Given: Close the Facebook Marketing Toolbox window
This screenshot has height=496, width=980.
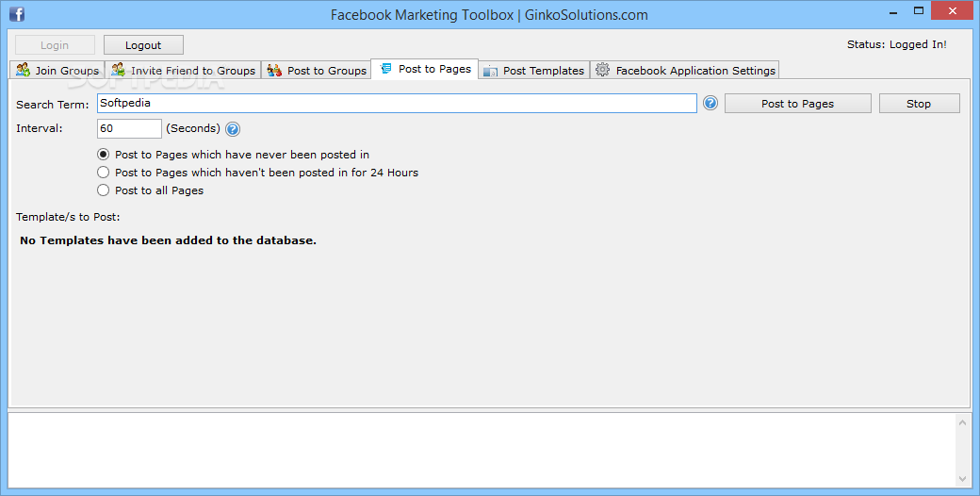Looking at the screenshot, I should point(953,10).
